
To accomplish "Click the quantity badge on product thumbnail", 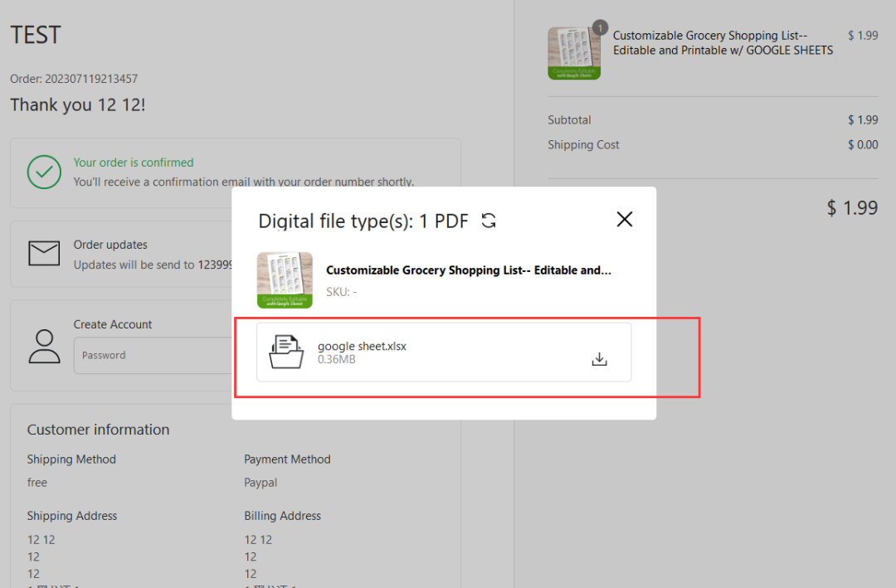I will (600, 28).
